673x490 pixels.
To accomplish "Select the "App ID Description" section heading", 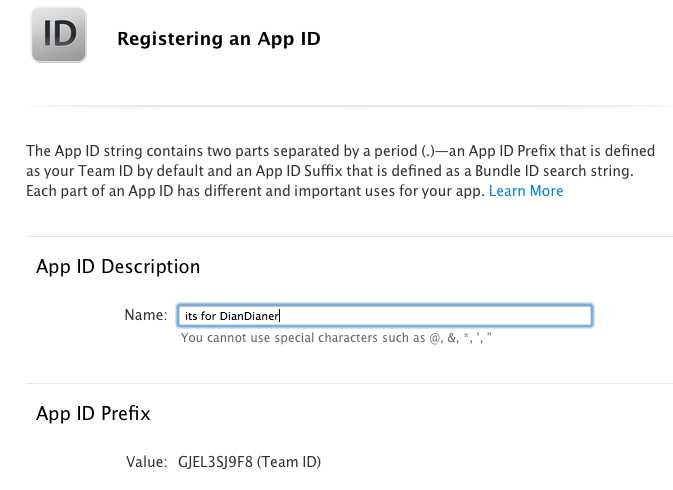I will pos(118,267).
